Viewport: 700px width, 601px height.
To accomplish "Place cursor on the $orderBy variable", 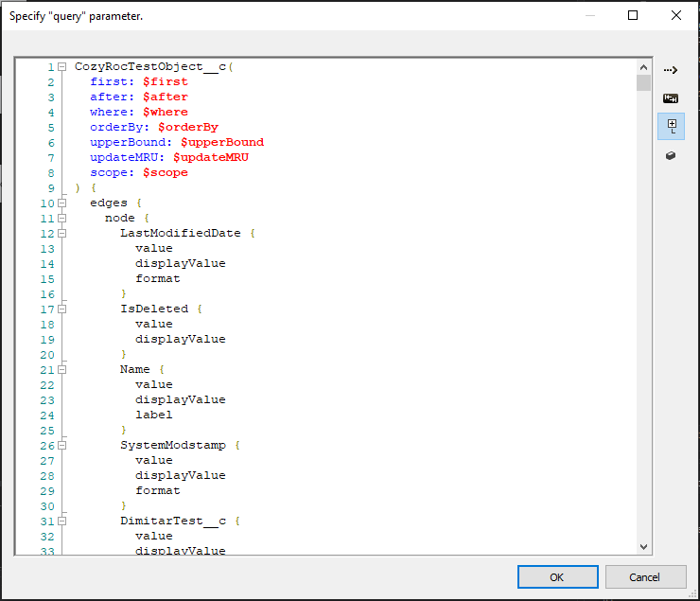I will tap(188, 127).
